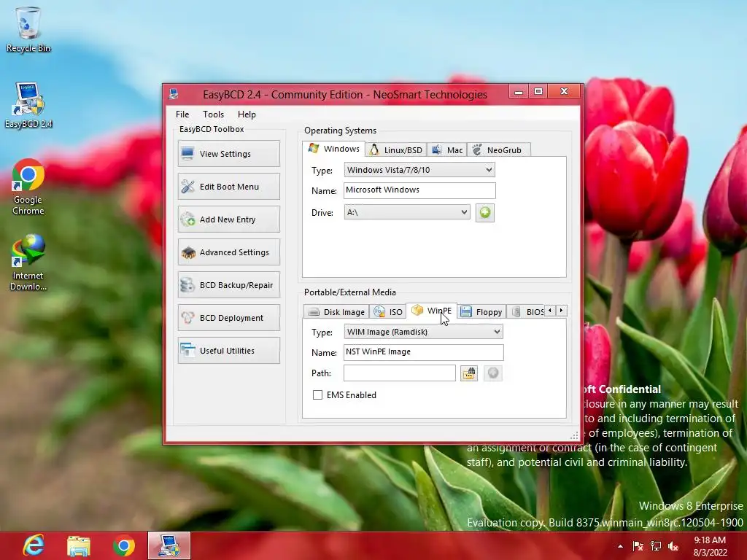
Task: Switch to the Linux/BSD tab
Action: pyautogui.click(x=396, y=150)
